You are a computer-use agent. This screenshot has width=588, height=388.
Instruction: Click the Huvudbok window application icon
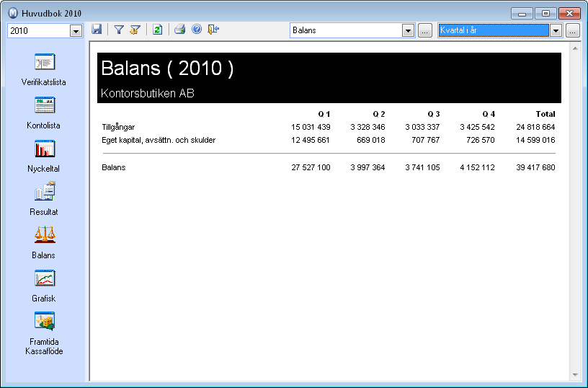pos(13,13)
